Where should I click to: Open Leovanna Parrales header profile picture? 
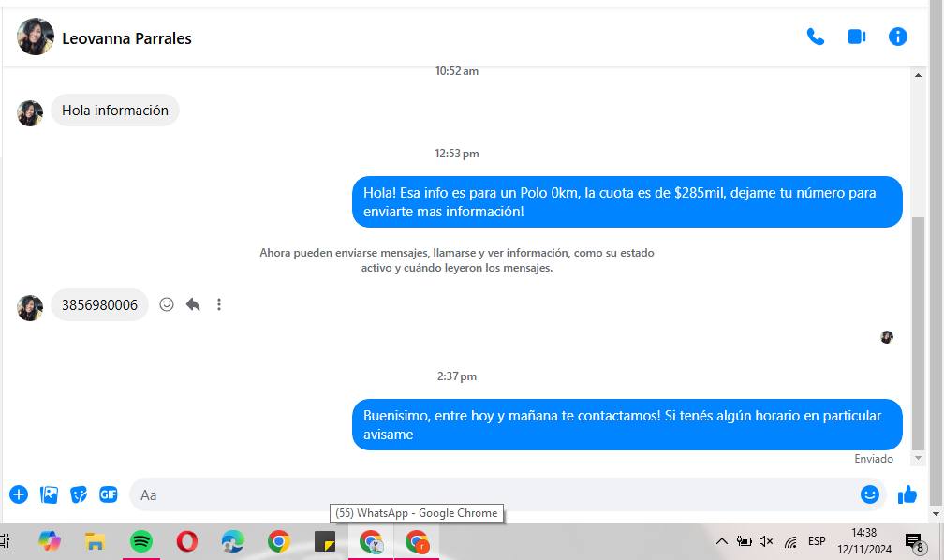(36, 37)
